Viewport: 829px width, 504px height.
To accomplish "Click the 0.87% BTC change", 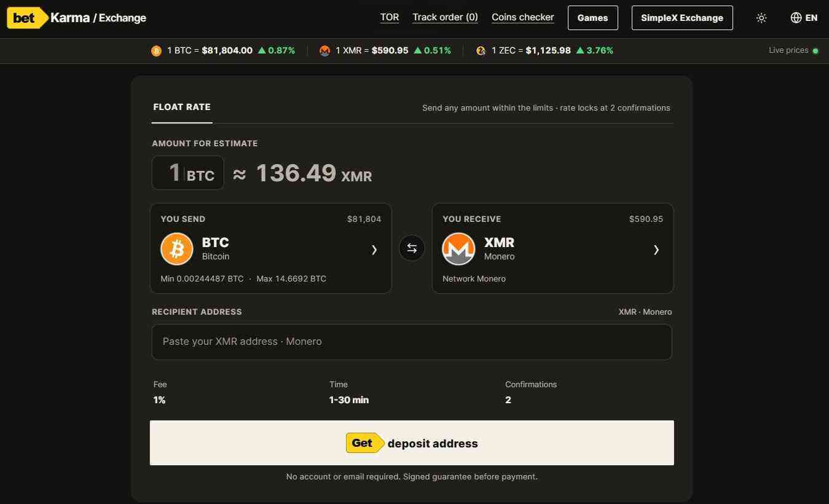I will (277, 50).
